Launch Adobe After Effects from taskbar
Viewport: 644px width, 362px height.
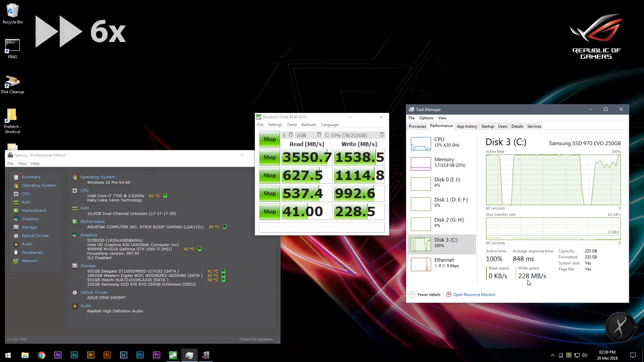(58, 355)
